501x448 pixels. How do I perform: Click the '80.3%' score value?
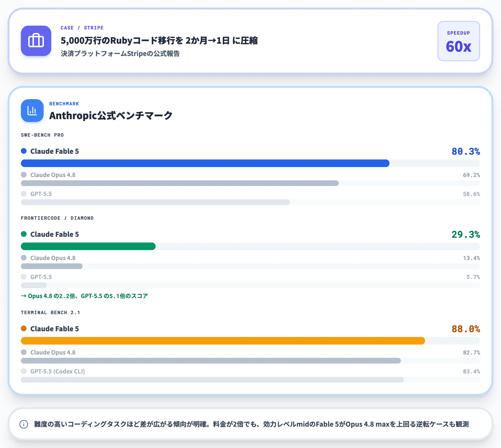(466, 151)
